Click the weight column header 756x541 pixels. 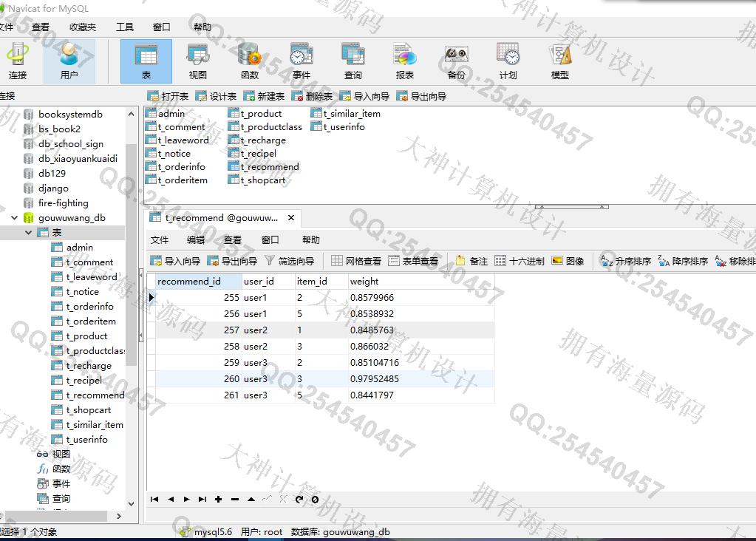coord(421,281)
